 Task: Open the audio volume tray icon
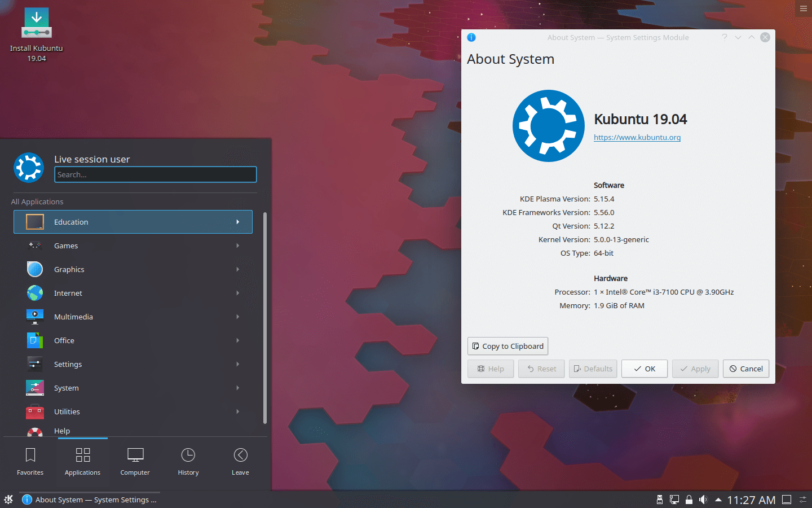click(703, 500)
